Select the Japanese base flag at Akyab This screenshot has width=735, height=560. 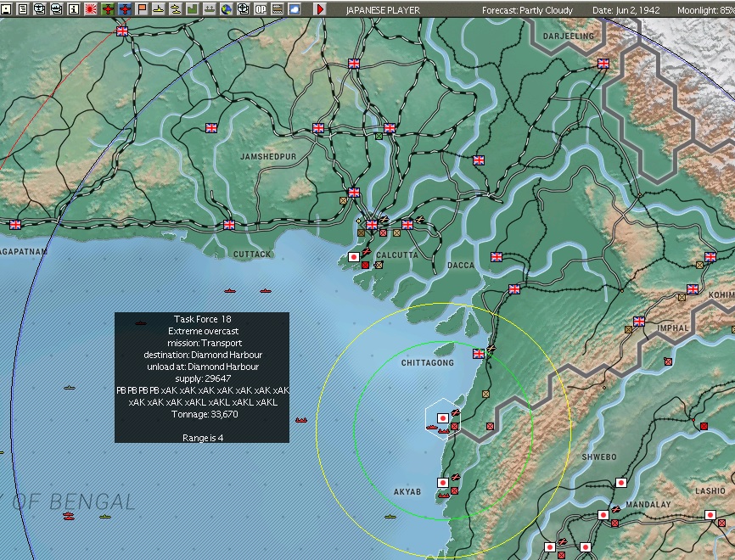click(443, 482)
